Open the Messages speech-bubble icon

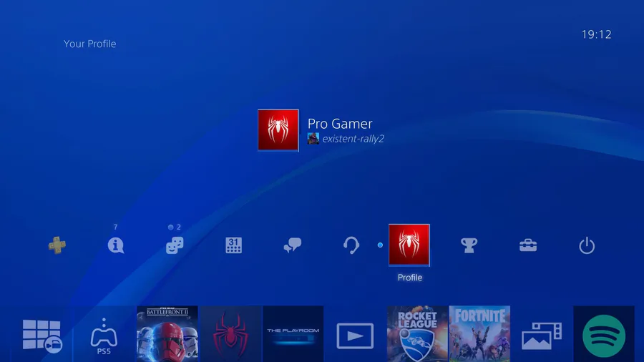coord(293,245)
